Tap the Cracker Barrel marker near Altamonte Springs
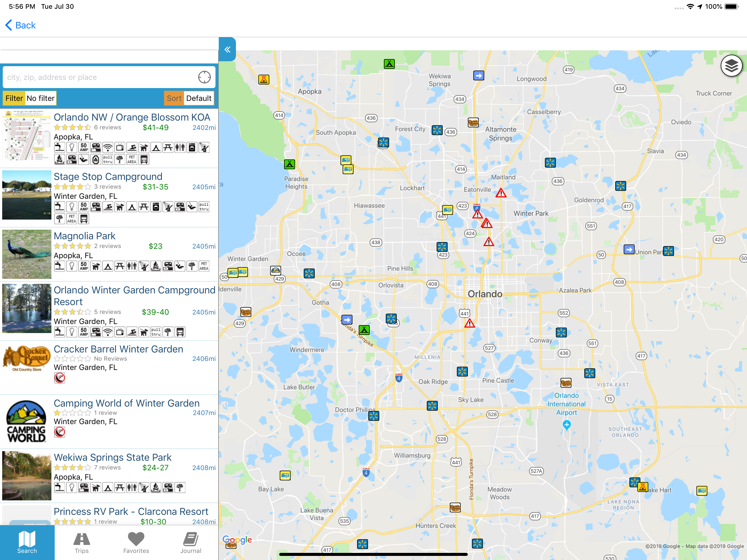The image size is (747, 560). coord(473,122)
